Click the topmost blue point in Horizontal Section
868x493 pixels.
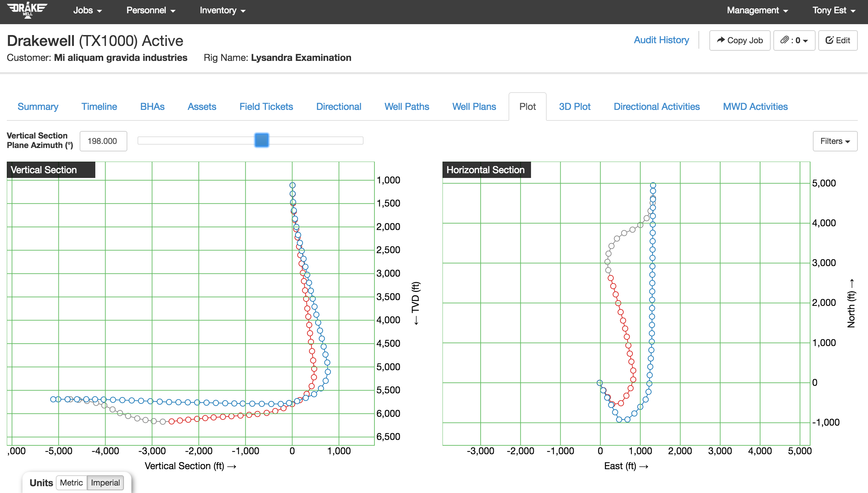click(x=653, y=185)
